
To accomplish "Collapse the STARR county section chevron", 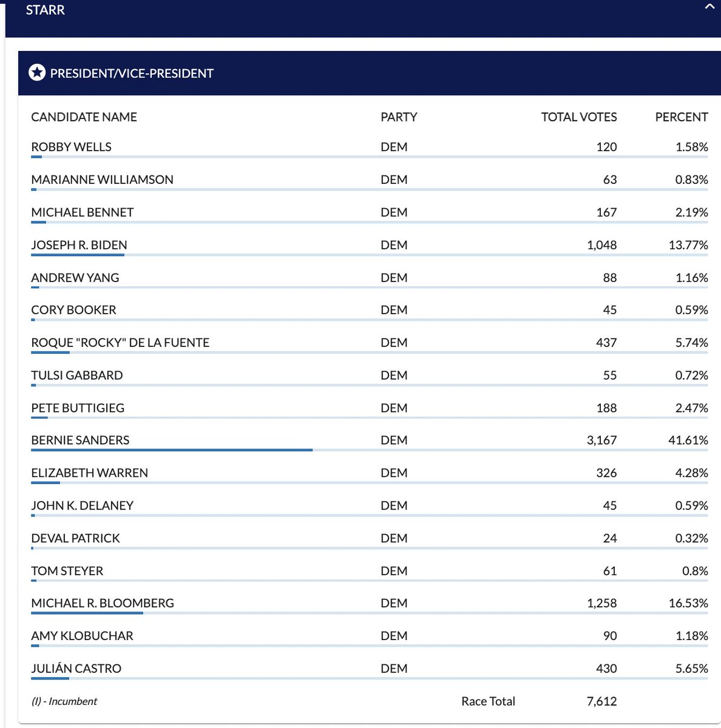I will click(x=709, y=7).
